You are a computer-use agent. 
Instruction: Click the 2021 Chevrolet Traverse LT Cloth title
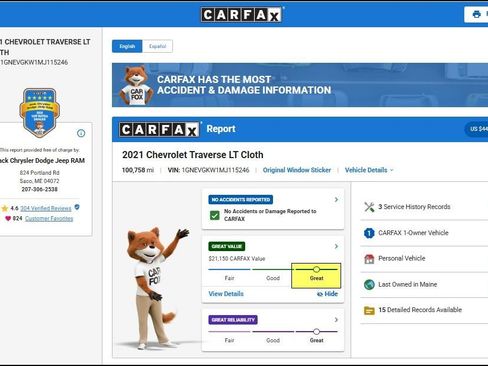(193, 155)
